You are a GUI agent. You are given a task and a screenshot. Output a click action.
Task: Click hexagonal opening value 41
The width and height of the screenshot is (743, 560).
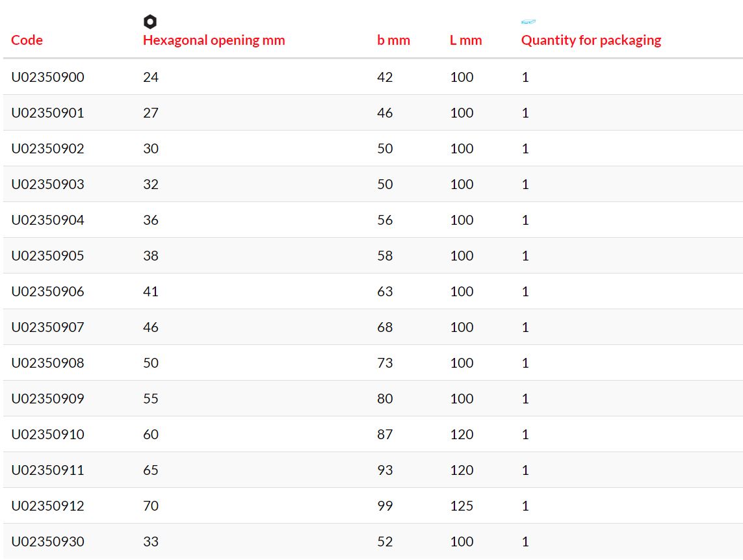(151, 292)
